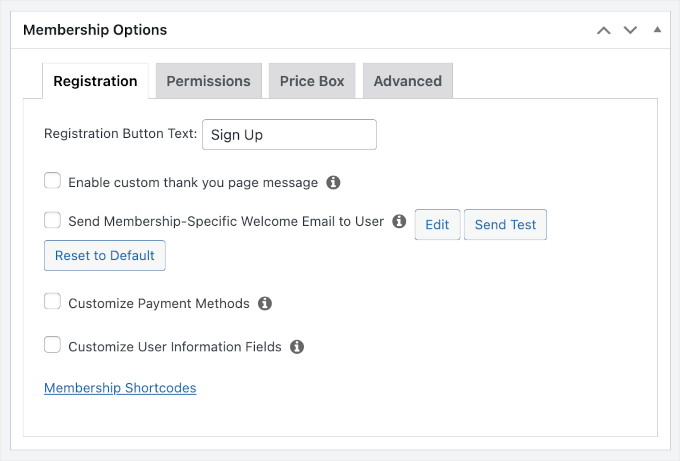Toggle Customize User Information Fields checkbox
Viewport: 680px width, 461px height.
point(52,345)
